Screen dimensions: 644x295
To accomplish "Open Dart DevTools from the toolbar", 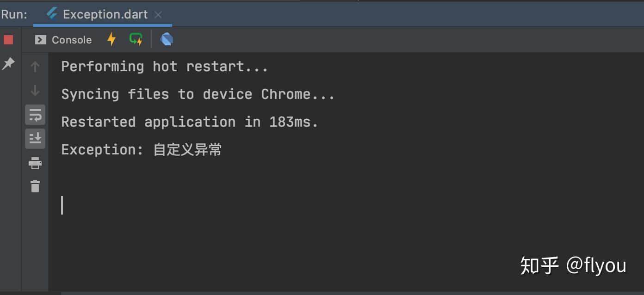I will (x=167, y=39).
